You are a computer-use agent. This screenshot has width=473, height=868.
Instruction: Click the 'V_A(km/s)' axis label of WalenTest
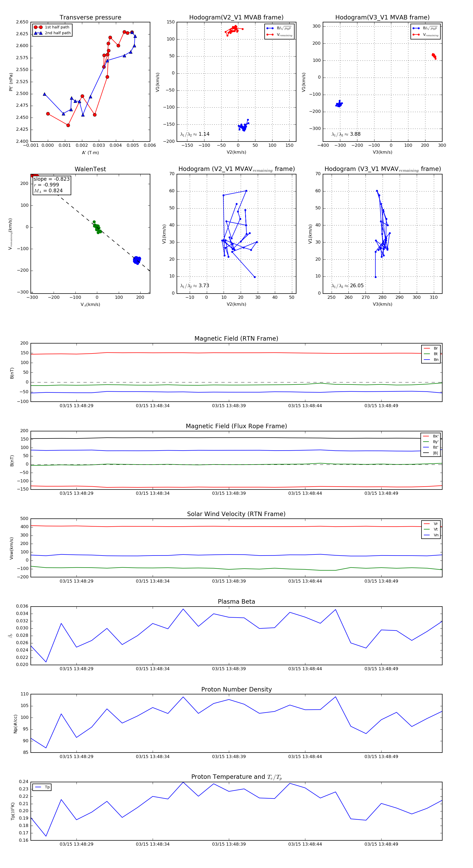[90, 305]
